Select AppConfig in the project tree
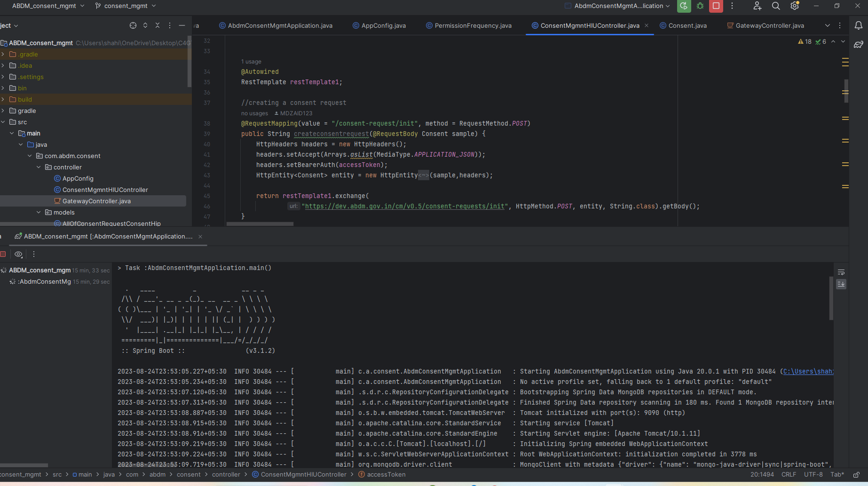The width and height of the screenshot is (868, 486). [78, 178]
